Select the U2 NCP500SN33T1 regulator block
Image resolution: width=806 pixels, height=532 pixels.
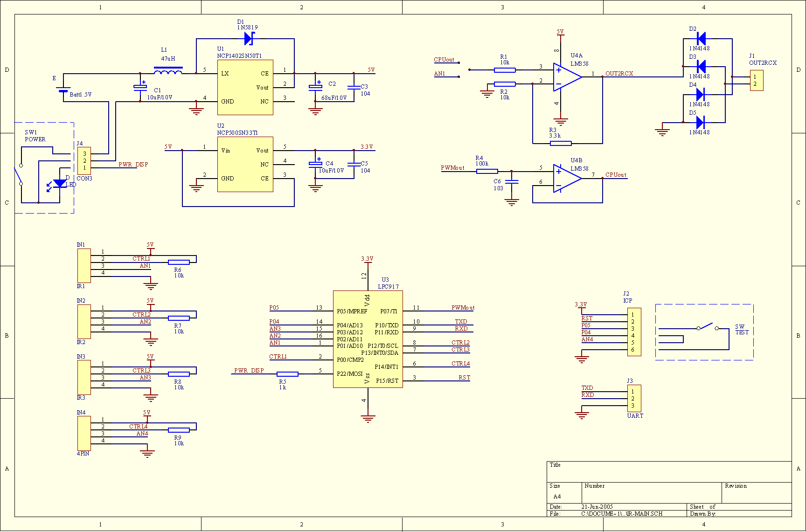pos(245,164)
